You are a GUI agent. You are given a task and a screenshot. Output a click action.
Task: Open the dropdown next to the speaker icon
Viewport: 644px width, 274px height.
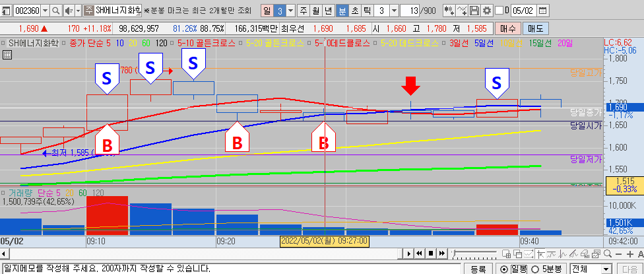point(78,11)
